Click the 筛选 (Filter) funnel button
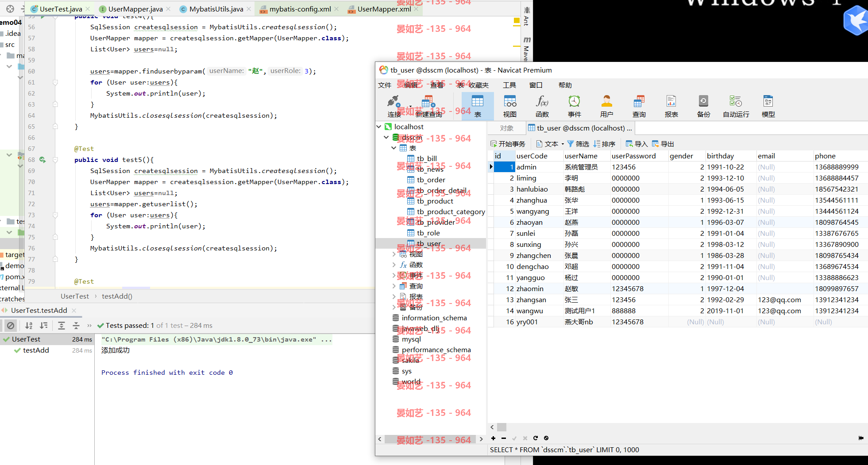The height and width of the screenshot is (465, 868). click(578, 144)
